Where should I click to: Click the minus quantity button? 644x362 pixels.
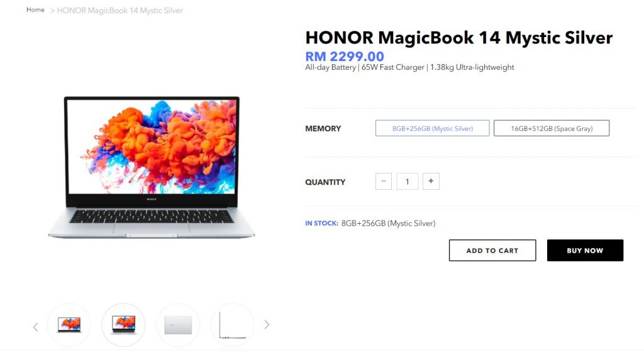tap(383, 182)
